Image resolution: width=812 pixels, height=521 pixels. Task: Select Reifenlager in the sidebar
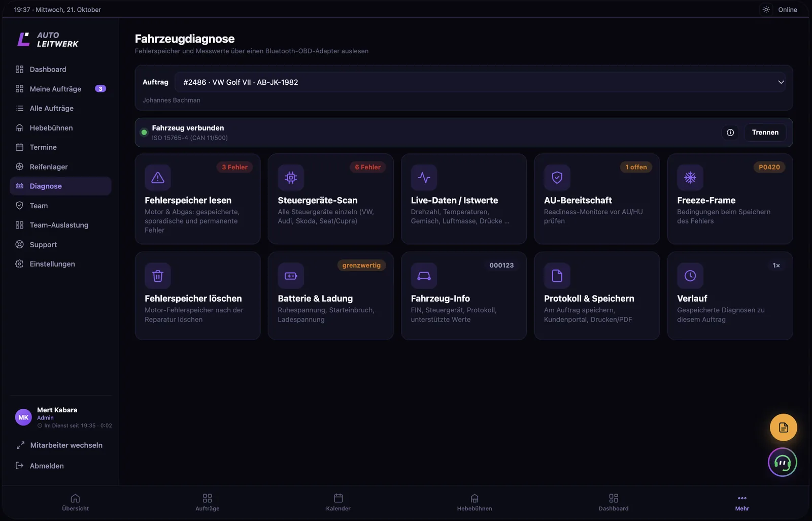60,167
